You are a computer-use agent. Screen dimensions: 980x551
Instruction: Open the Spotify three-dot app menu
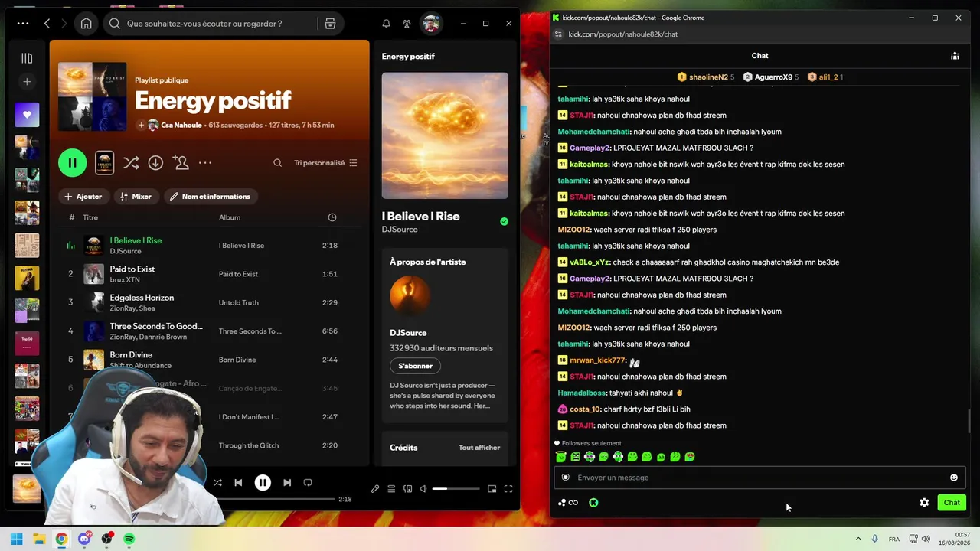pyautogui.click(x=23, y=24)
